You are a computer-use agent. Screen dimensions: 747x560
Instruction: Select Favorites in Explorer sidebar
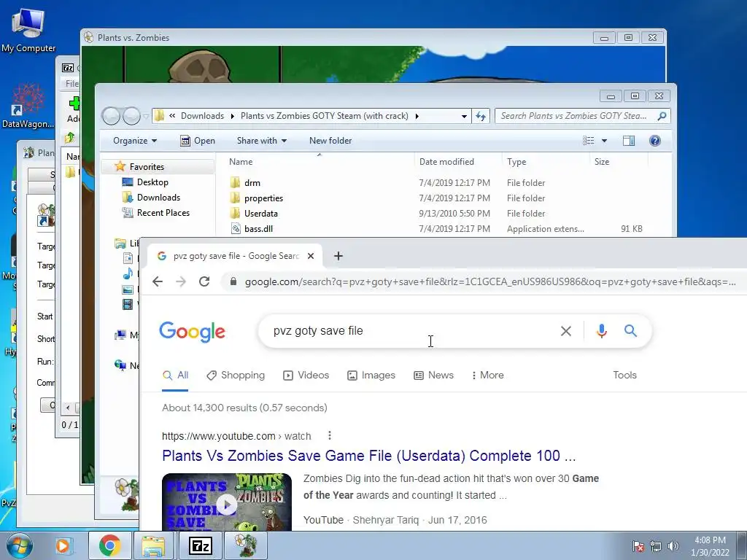tap(147, 167)
